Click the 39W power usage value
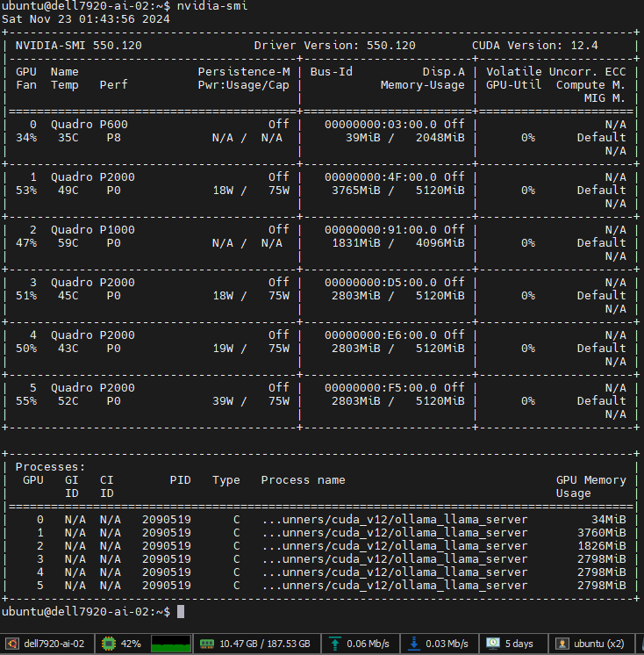644x655 pixels. pyautogui.click(x=223, y=401)
